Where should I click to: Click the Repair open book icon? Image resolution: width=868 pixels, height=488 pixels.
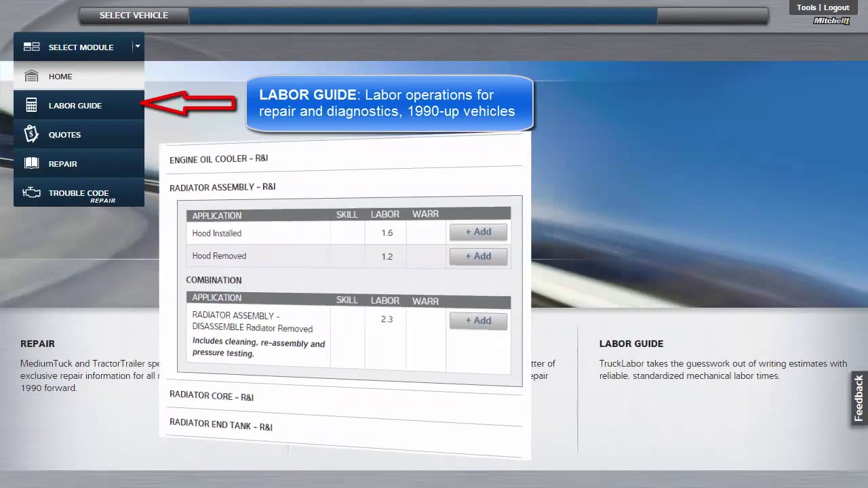[31, 163]
